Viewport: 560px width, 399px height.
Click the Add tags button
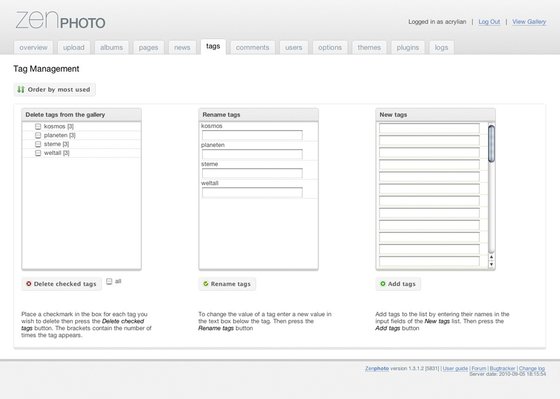[x=398, y=284]
